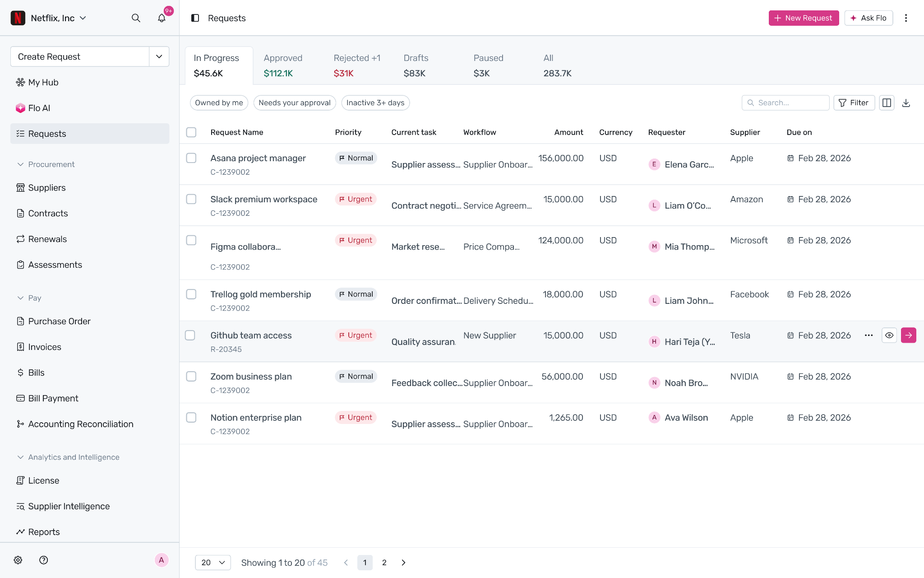The width and height of the screenshot is (924, 578).
Task: Switch to the Rejected +1 tab
Action: [x=357, y=65]
